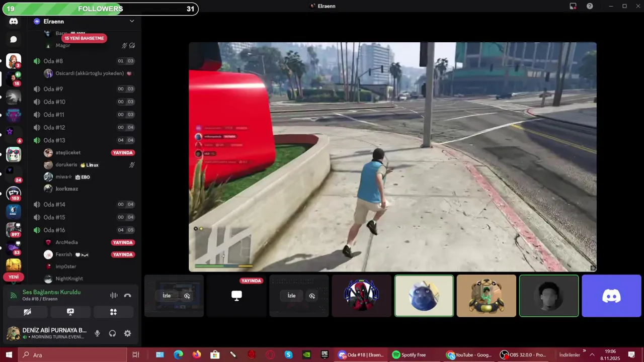Open activities launcher icon in voice panel

(113, 312)
